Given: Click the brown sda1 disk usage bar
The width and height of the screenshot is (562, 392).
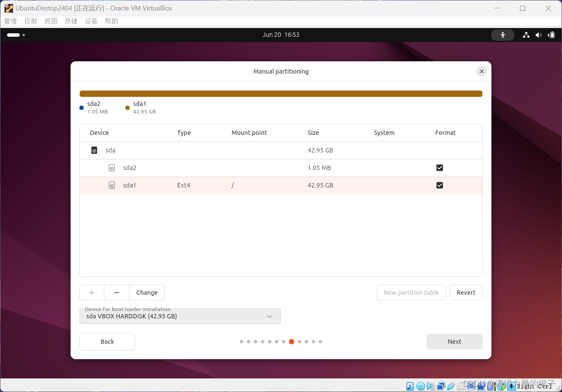Looking at the screenshot, I should point(281,94).
